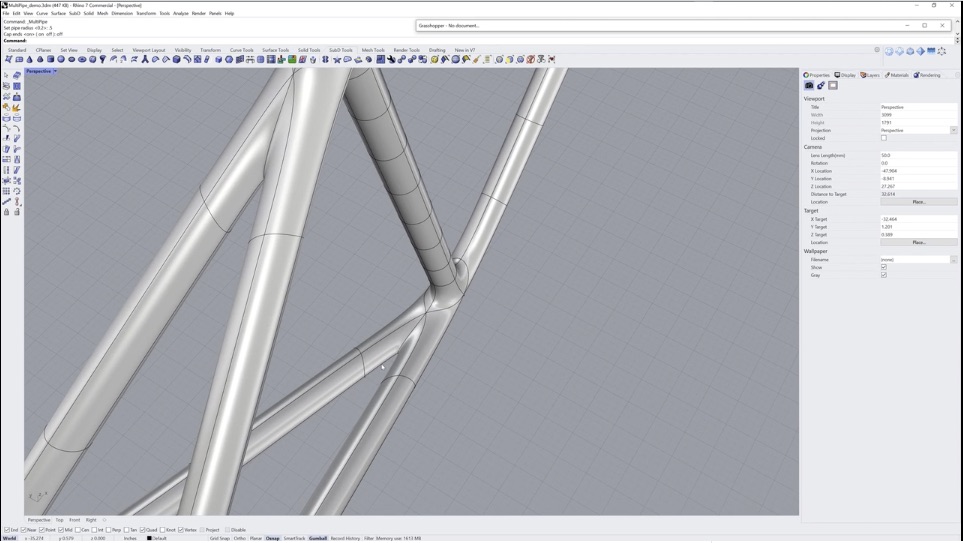Toggle Gumball in status bar

pyautogui.click(x=318, y=538)
